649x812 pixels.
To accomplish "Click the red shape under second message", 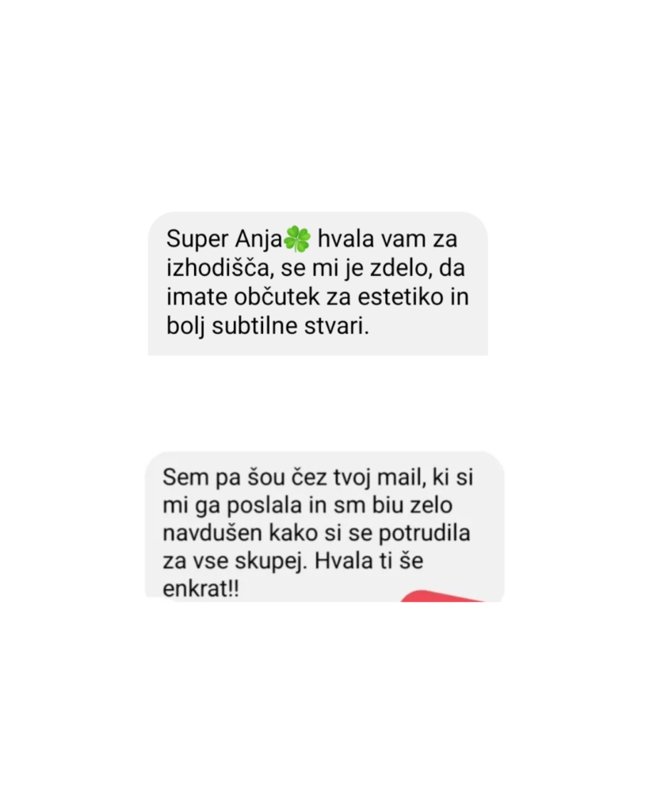I will pyautogui.click(x=444, y=596).
